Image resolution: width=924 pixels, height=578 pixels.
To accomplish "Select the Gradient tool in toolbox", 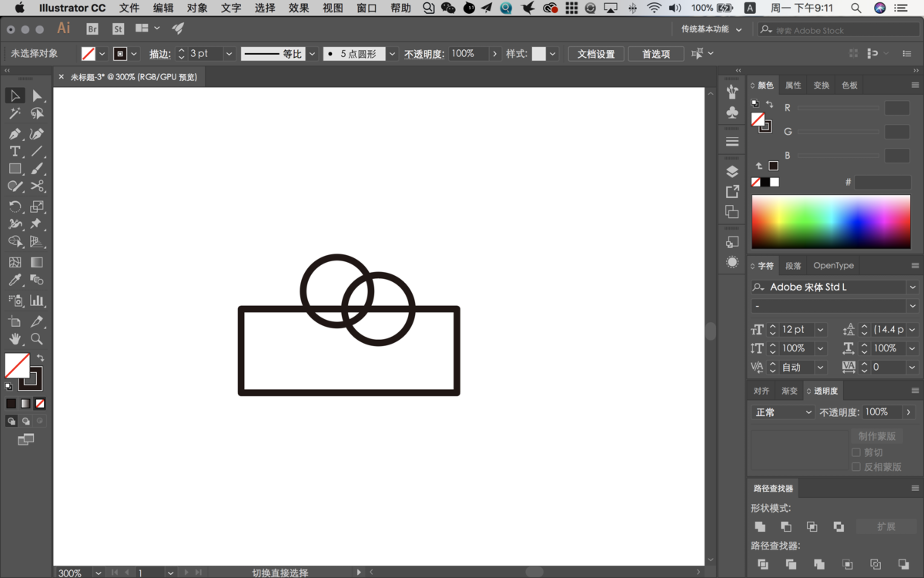I will (37, 262).
